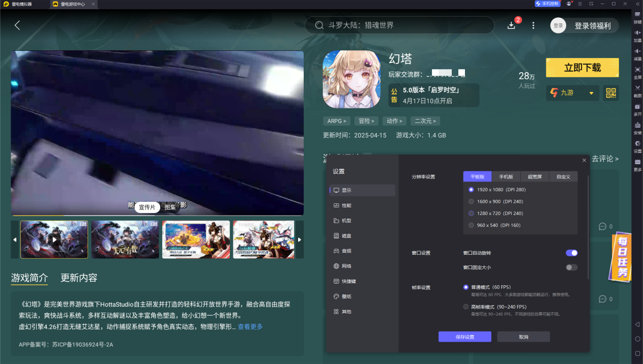This screenshot has height=364, width=643.
Task: Open 设置 gear in right sidebar
Action: [x=637, y=146]
